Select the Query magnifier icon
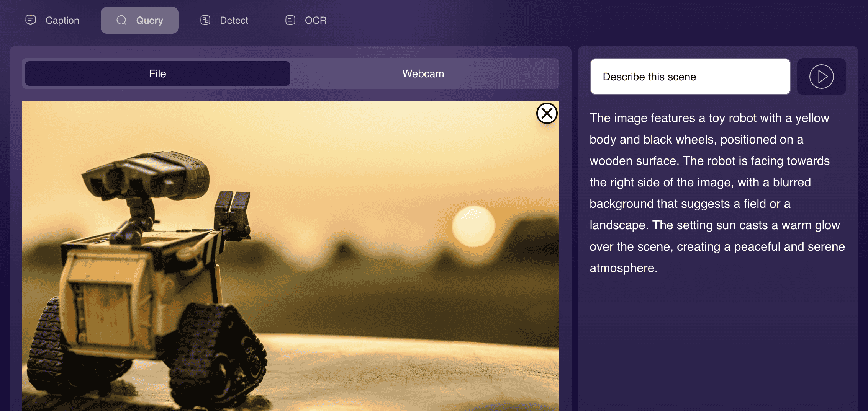 [x=121, y=20]
